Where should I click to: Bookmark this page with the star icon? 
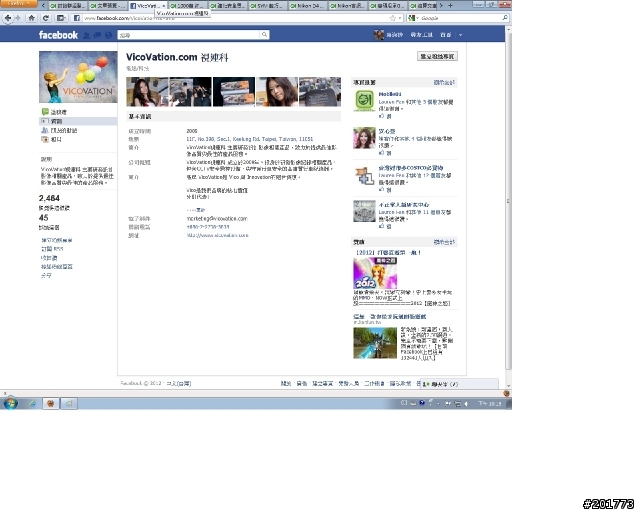coord(393,18)
